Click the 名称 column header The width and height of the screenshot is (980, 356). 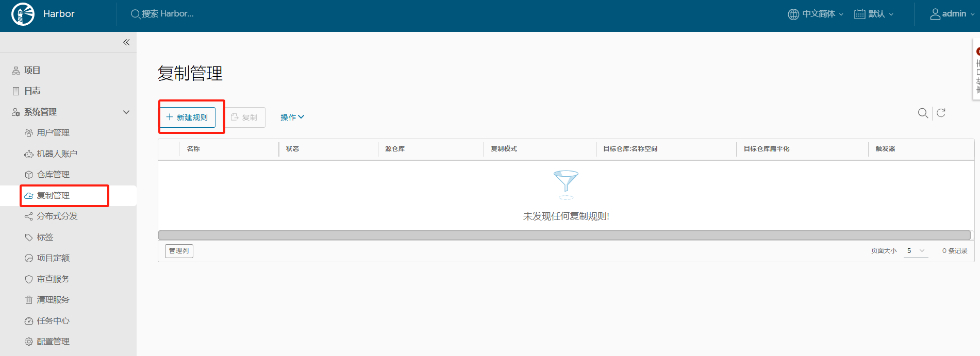pos(193,149)
